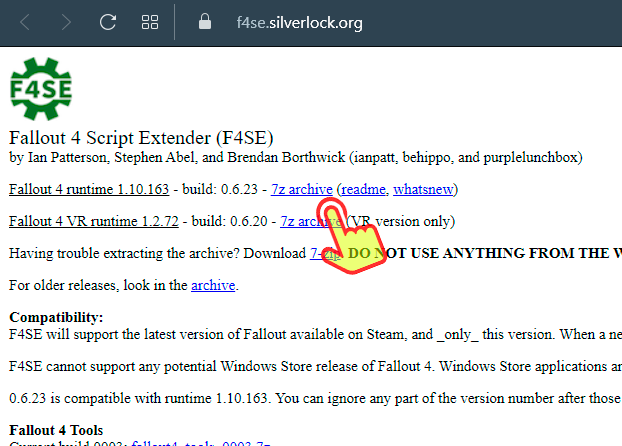This screenshot has width=622, height=446.
Task: Go forward using browser forward arrow
Action: click(66, 22)
